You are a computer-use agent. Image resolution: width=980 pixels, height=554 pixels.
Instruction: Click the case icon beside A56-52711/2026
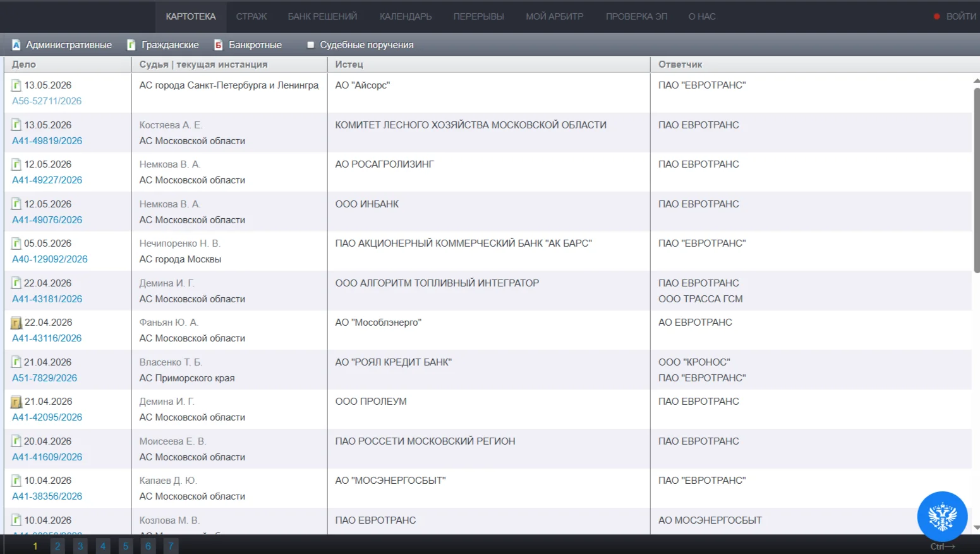point(16,85)
